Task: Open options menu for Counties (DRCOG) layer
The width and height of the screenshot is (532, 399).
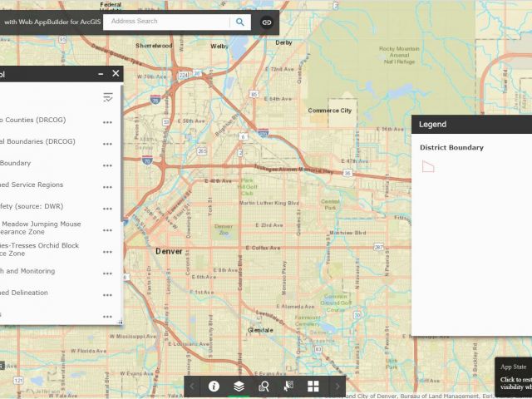Action: [107, 122]
